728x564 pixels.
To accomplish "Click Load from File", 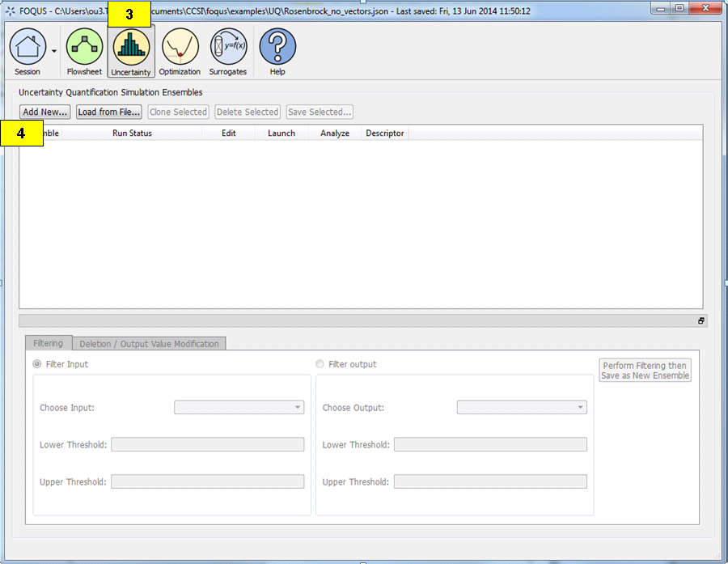I will coord(108,112).
